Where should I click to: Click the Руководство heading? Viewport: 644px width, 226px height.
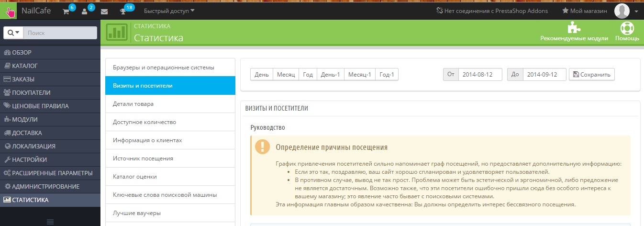point(267,127)
